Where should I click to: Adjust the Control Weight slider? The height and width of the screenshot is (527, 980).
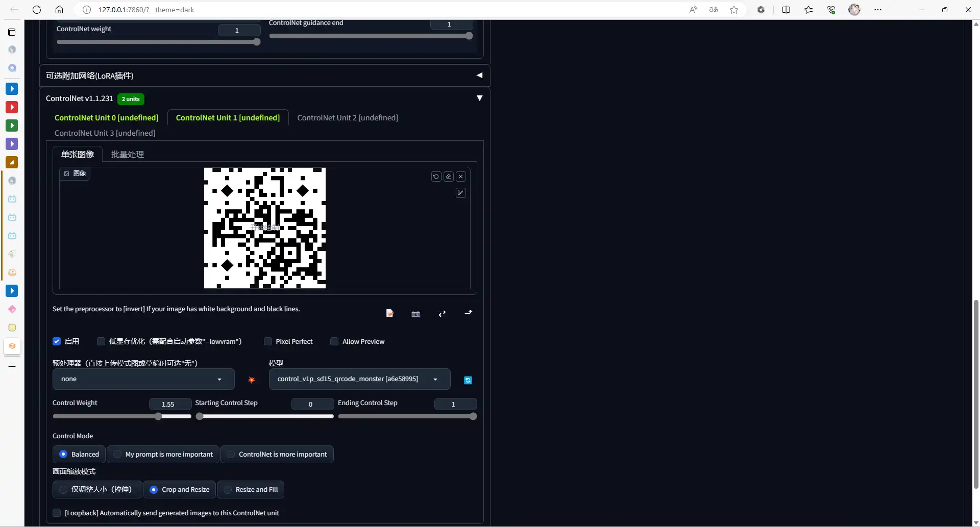158,416
